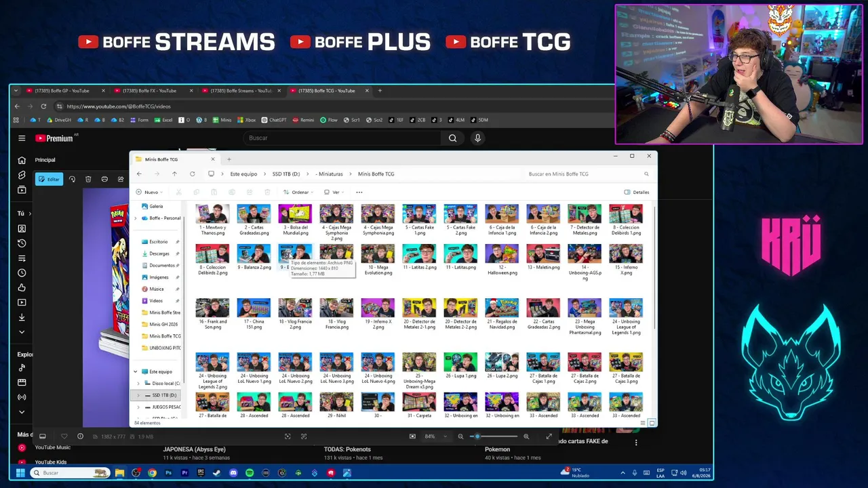This screenshot has height=488, width=868.
Task: Print the image from the viewer toolbar
Action: coord(104,179)
